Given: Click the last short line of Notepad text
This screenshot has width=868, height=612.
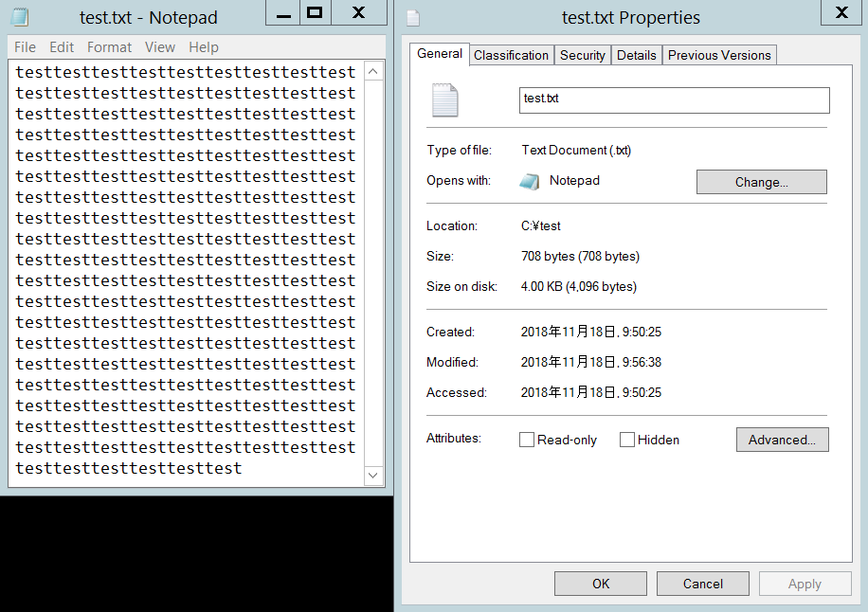Looking at the screenshot, I should click(x=129, y=469).
